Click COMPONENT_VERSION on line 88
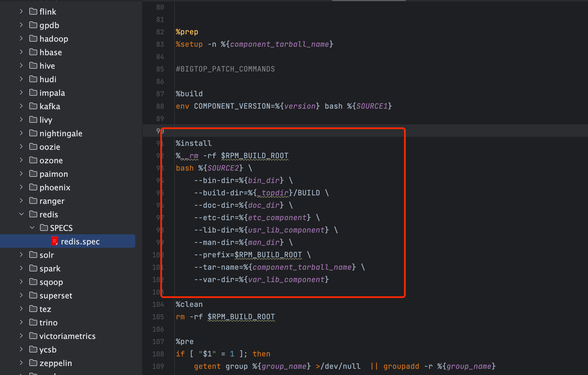 [232, 106]
